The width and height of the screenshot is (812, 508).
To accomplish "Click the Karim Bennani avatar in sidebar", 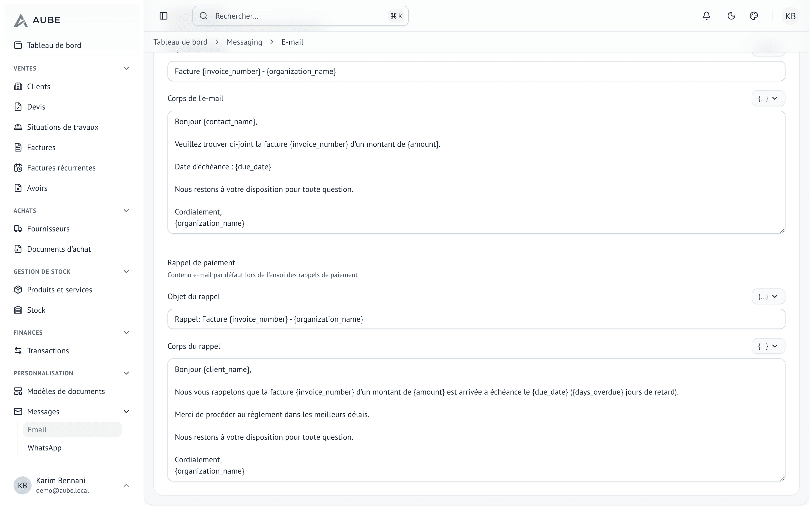I will click(23, 485).
